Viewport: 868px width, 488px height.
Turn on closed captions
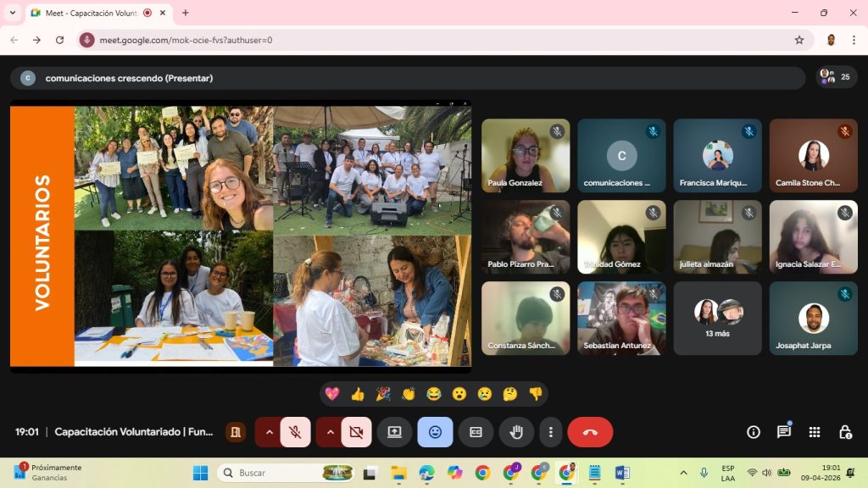point(476,432)
